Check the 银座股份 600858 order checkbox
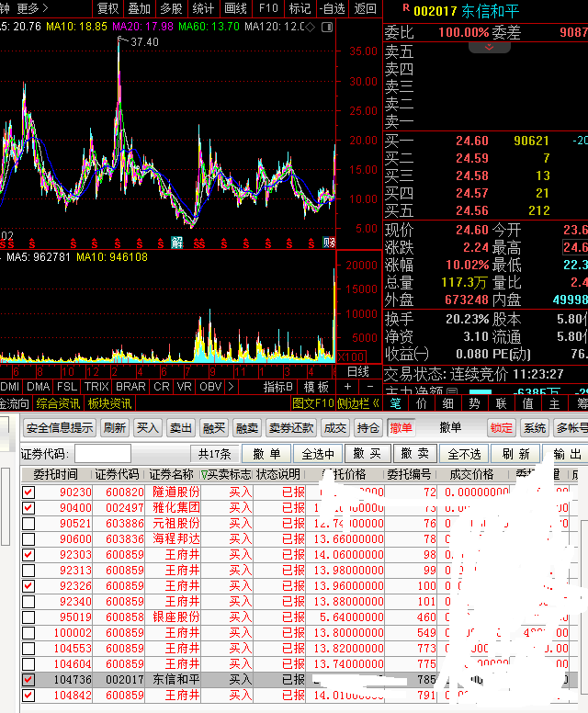Screen dimensions: 588x713 pos(28,617)
